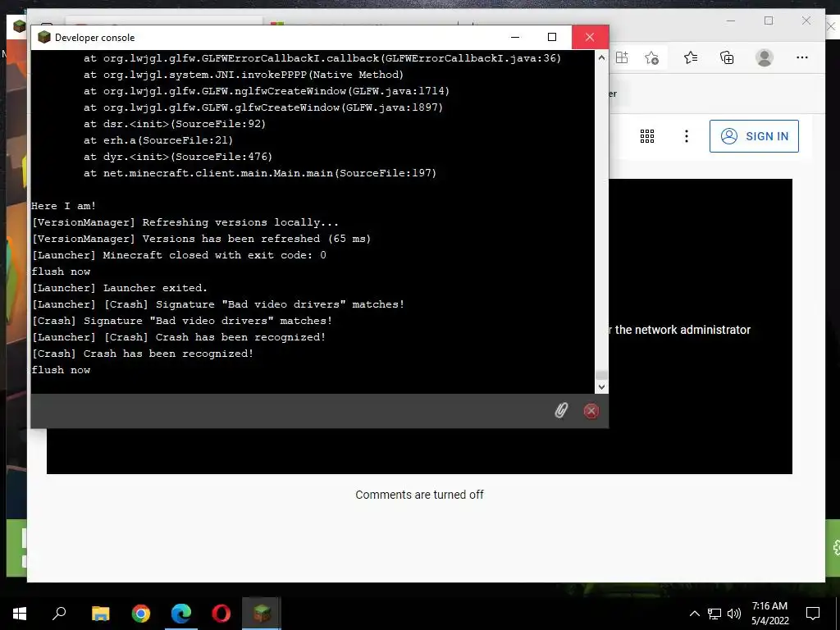Open Opera browser from the taskbar
The height and width of the screenshot is (630, 840).
coord(221,614)
